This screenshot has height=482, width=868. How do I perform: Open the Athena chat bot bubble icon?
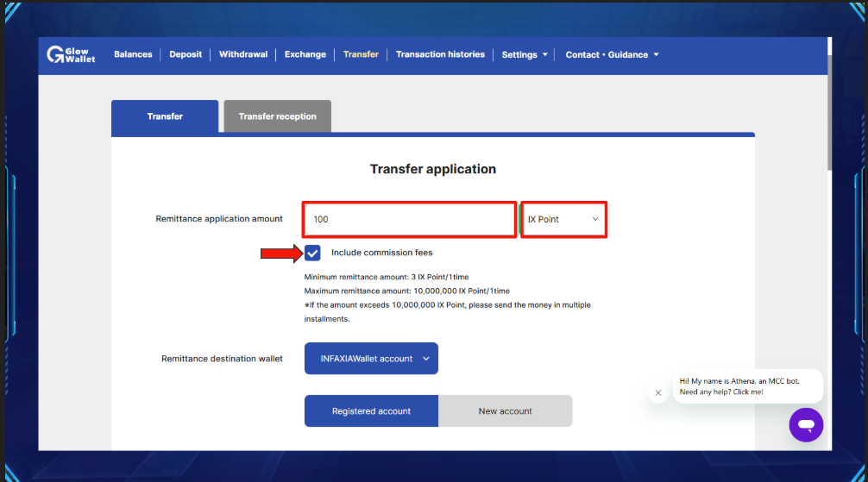tap(806, 425)
